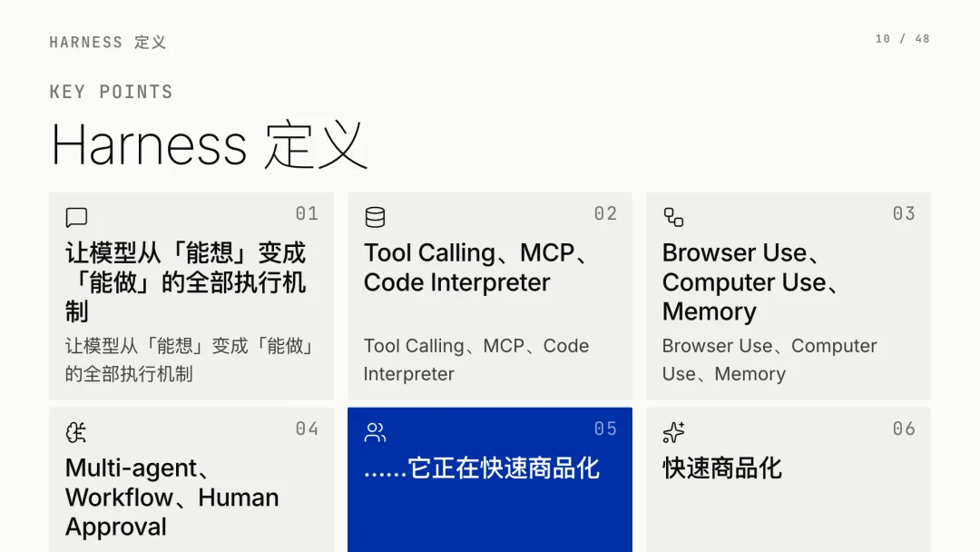The height and width of the screenshot is (552, 980).
Task: Select heading Browser Use、Computer Use、Memory
Action: tap(750, 282)
